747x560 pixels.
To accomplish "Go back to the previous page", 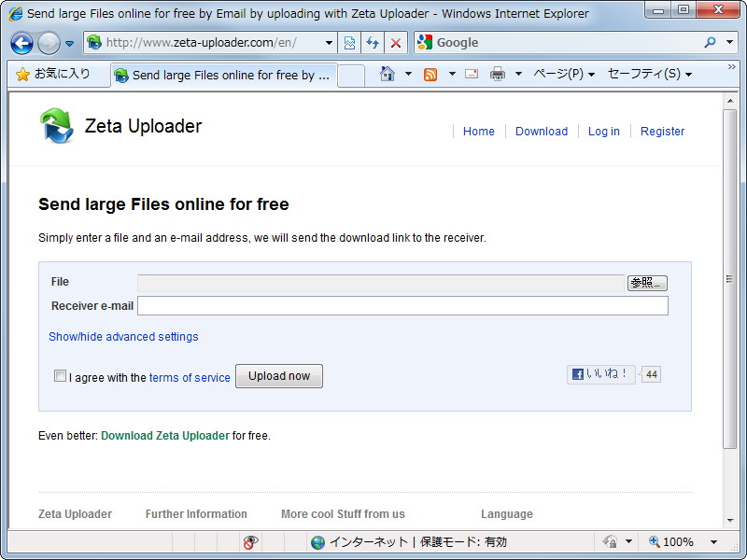I will pos(21,42).
